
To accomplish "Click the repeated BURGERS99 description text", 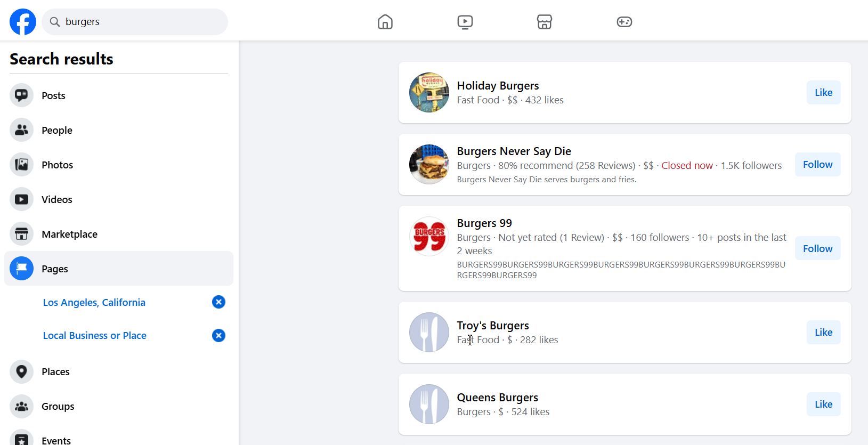I will click(621, 270).
